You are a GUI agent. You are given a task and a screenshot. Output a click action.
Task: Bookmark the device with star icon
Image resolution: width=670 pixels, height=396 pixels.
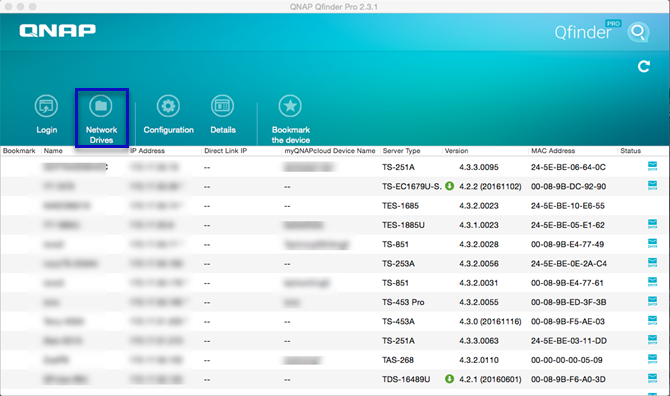[291, 119]
